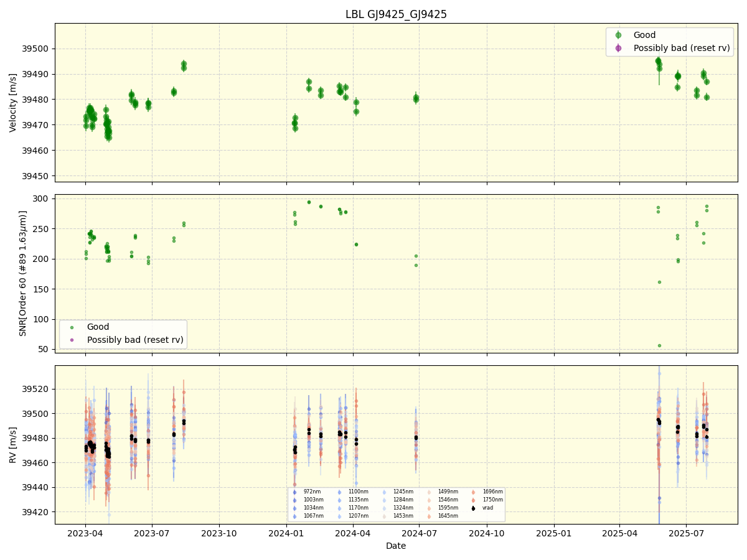
Task: Click the 2023-04 date tick label
Action: click(85, 533)
